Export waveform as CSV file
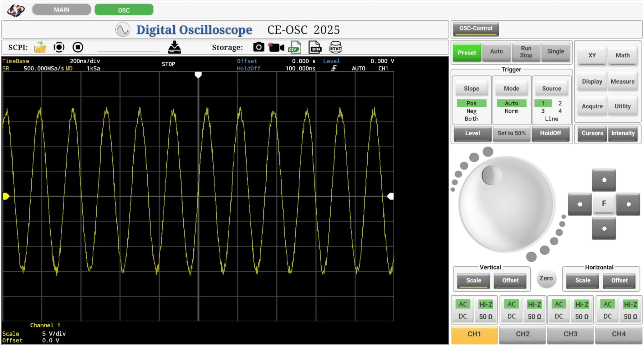This screenshot has height=346, width=644. (295, 47)
